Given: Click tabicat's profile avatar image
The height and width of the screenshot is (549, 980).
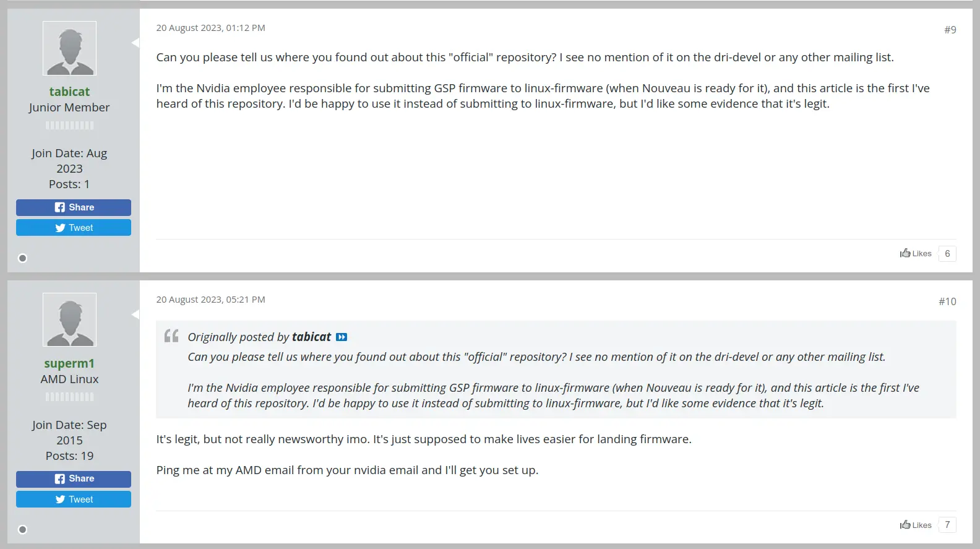Looking at the screenshot, I should tap(69, 48).
